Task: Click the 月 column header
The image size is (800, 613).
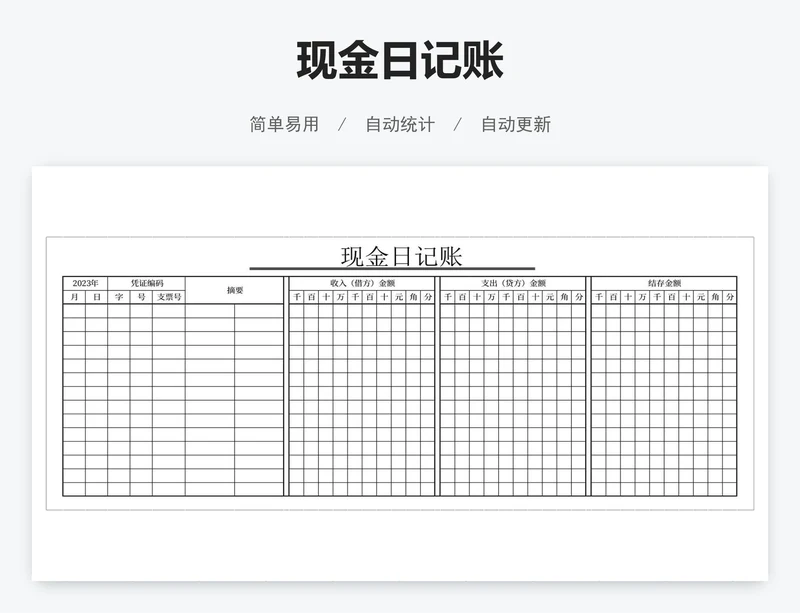Action: pos(74,297)
